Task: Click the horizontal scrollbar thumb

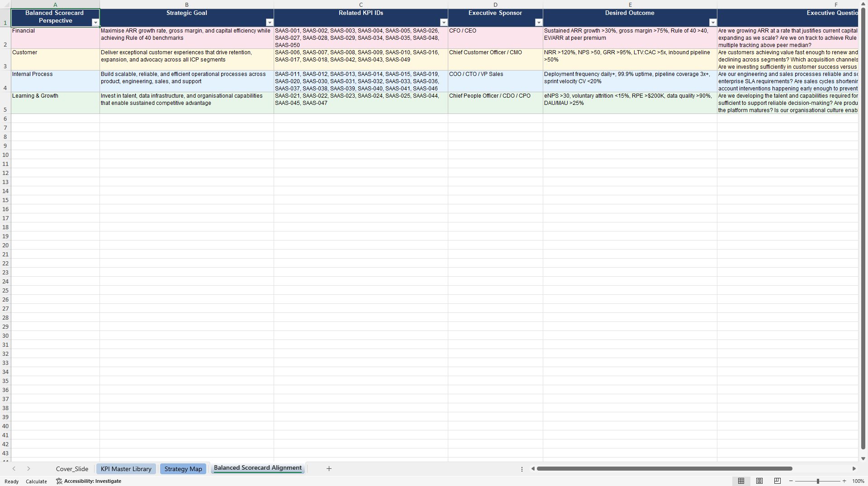Action: point(664,469)
